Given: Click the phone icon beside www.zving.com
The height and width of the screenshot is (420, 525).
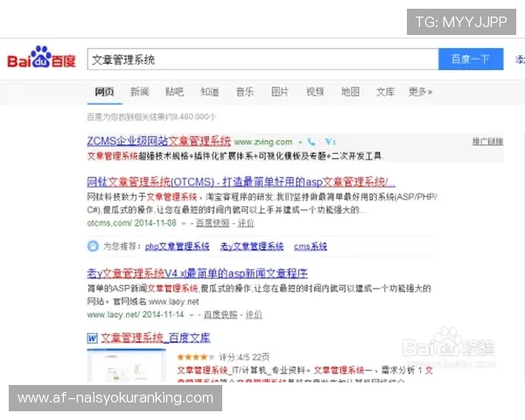Looking at the screenshot, I should click(311, 142).
